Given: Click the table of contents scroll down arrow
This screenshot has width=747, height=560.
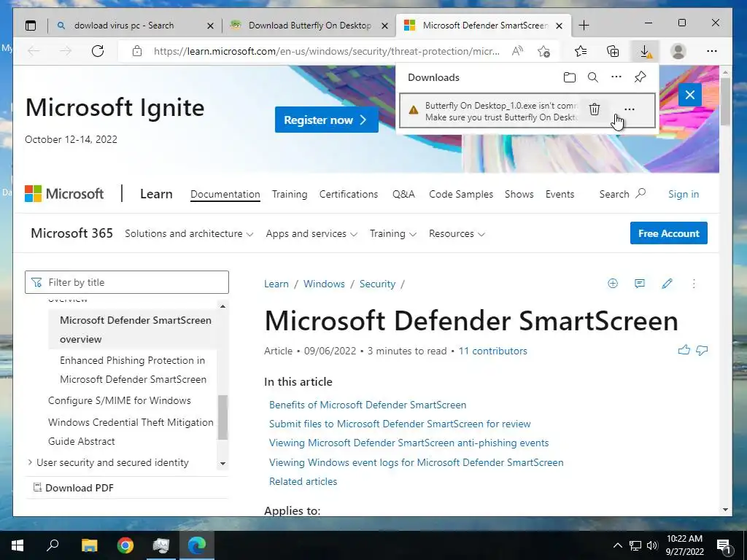Looking at the screenshot, I should pyautogui.click(x=222, y=463).
